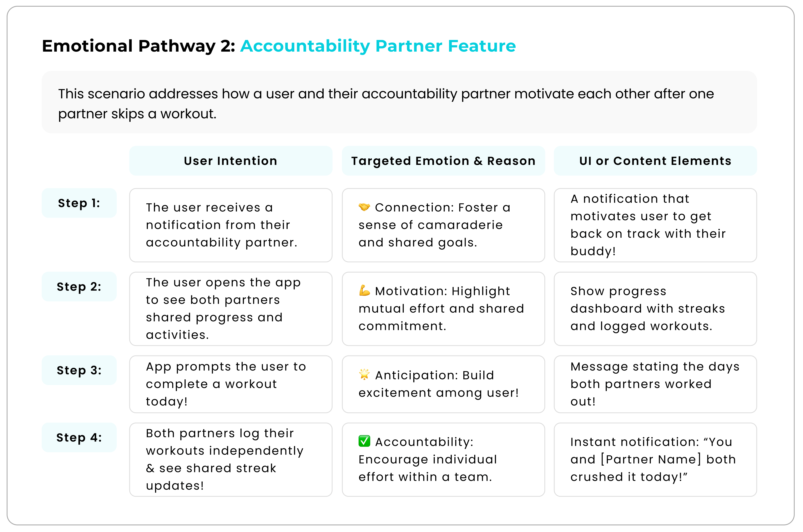Select the App prompts the user card

(231, 384)
